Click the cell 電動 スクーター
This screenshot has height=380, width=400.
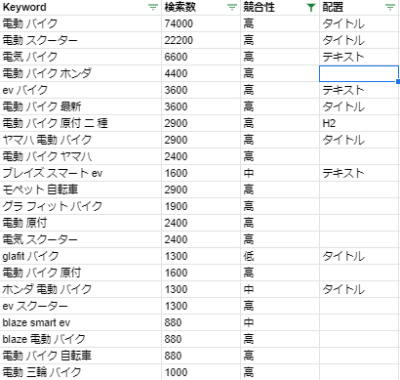81,40
